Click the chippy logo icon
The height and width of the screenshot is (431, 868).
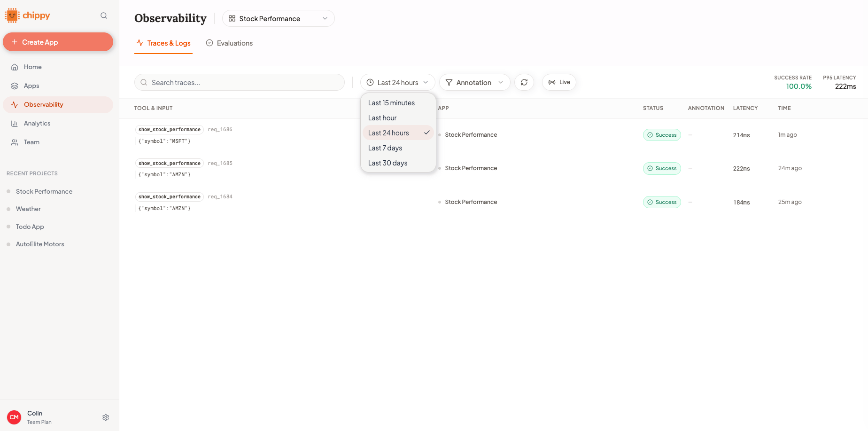(x=12, y=16)
